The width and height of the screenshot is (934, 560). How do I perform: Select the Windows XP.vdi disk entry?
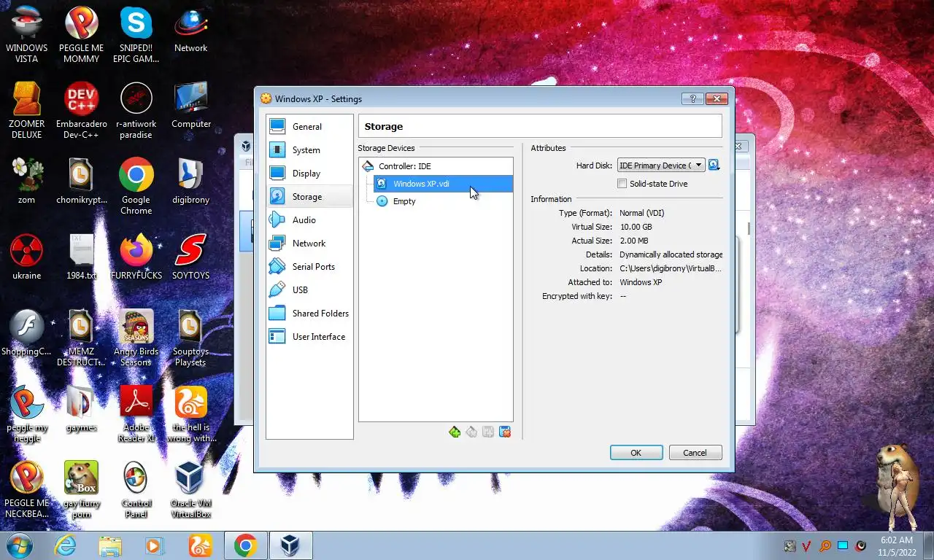click(443, 184)
